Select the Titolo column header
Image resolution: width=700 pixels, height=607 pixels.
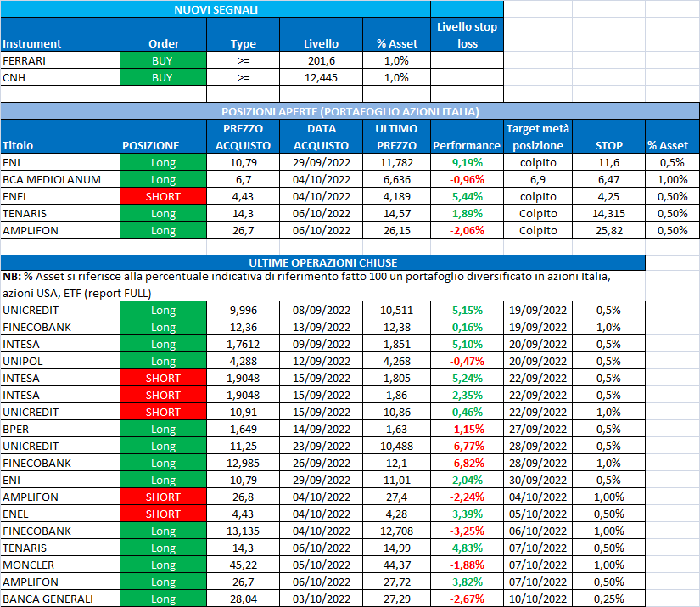[60, 137]
